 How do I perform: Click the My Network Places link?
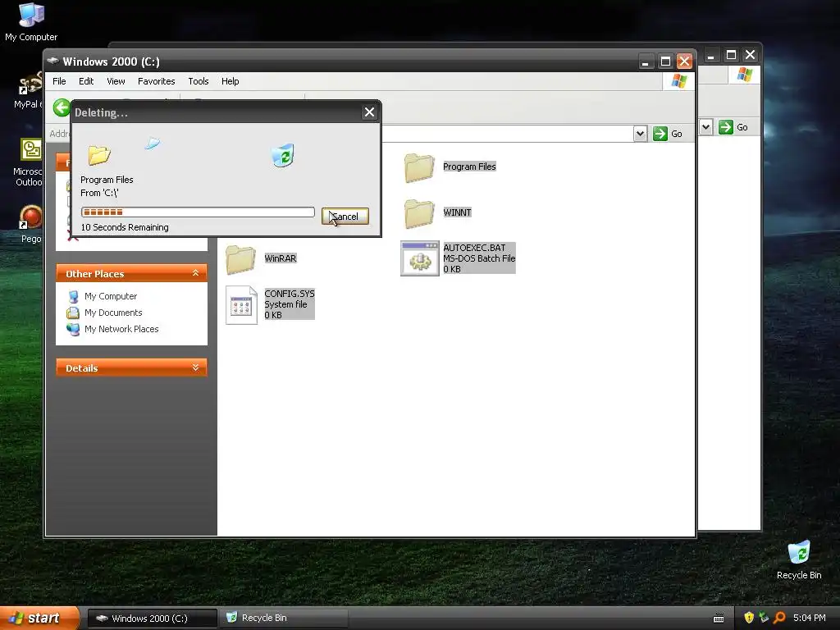121,330
